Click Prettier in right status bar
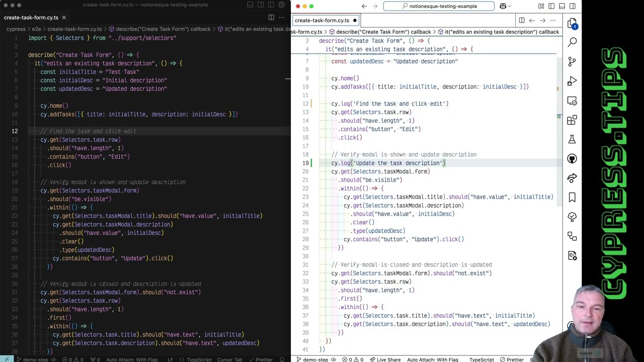 [x=511, y=359]
